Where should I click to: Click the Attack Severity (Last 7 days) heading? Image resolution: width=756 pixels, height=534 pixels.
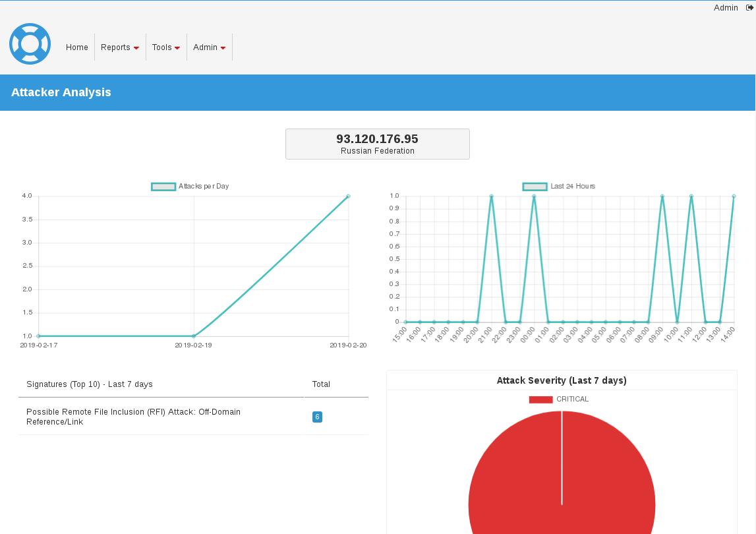click(x=562, y=380)
